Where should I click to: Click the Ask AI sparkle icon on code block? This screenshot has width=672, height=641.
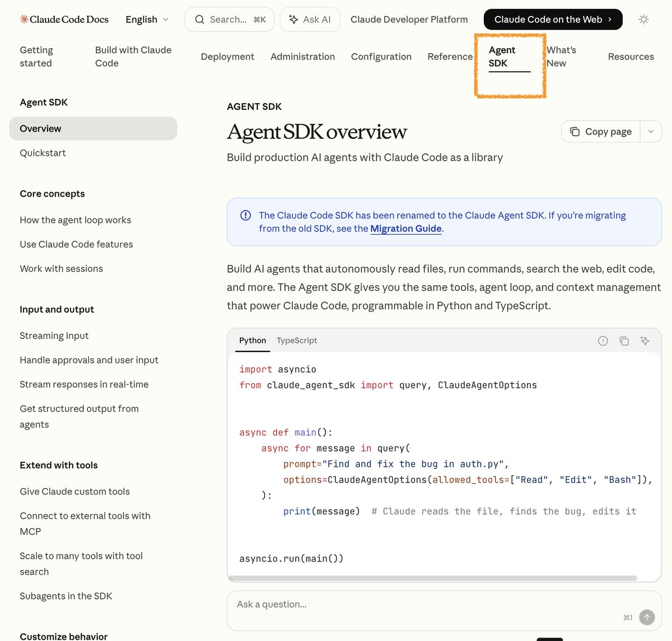(645, 341)
